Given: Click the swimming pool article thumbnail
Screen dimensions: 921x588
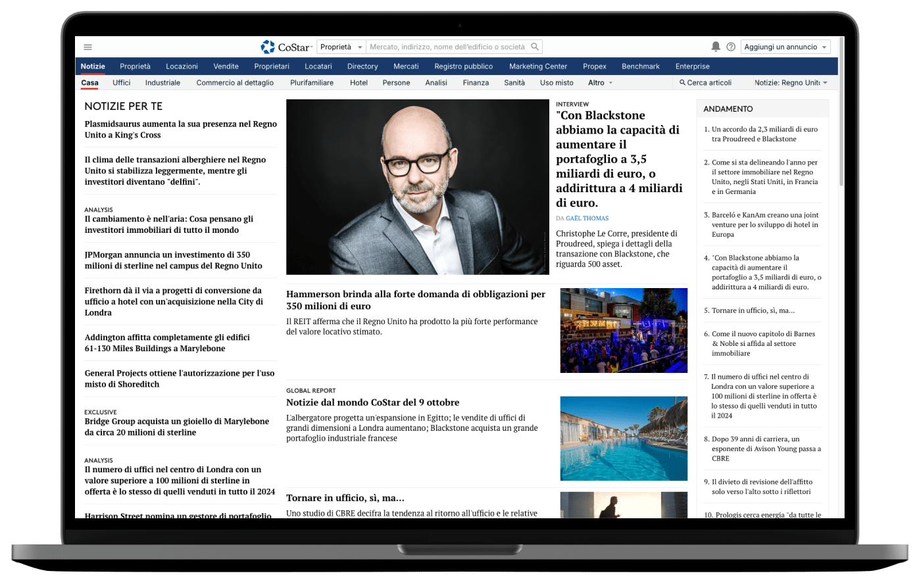Looking at the screenshot, I should click(x=623, y=438).
